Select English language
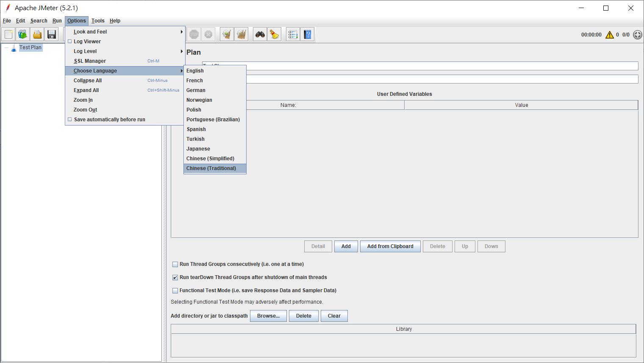 point(215,71)
